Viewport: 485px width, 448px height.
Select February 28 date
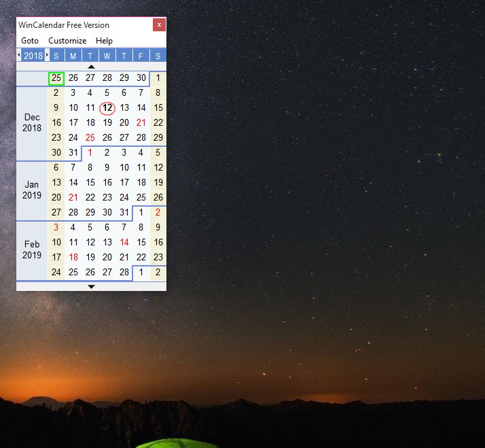(x=124, y=272)
